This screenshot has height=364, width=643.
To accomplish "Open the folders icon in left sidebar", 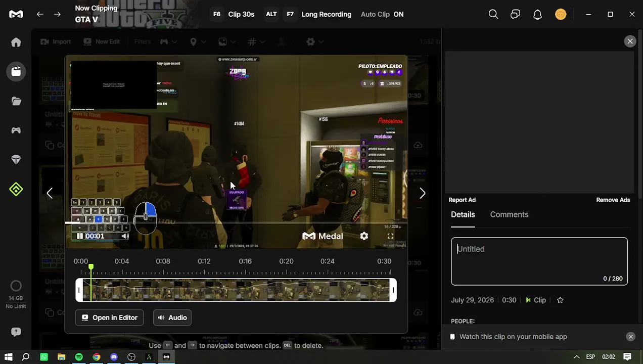I will click(x=16, y=101).
